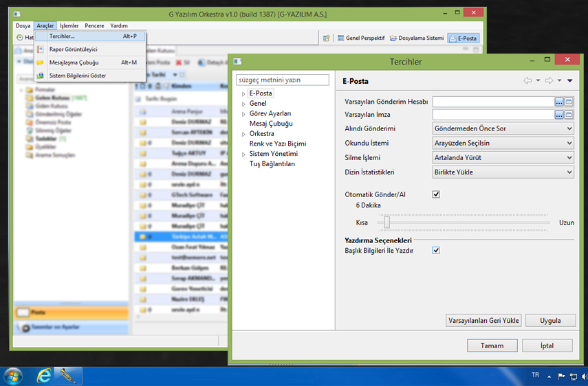The height and width of the screenshot is (386, 588).
Task: Open Alındı Gönderimi dropdown
Action: 503,128
